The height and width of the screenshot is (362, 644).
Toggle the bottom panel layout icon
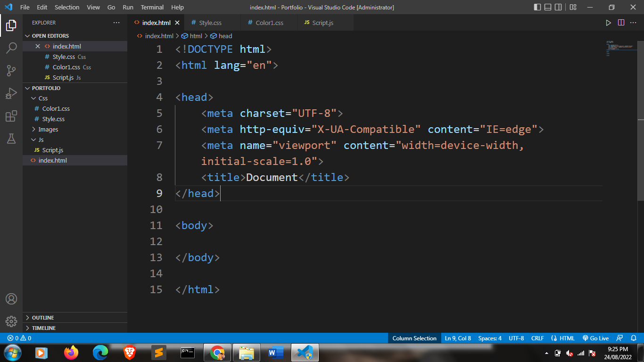coord(548,7)
